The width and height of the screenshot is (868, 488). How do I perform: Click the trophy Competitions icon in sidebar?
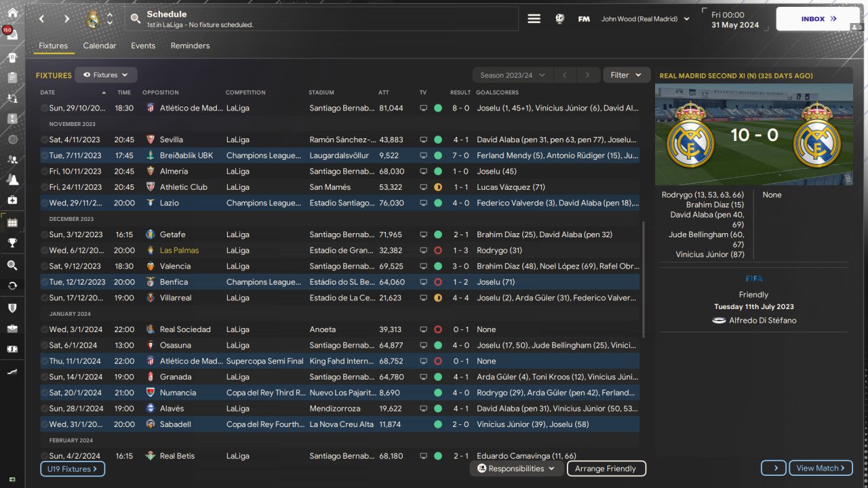12,243
